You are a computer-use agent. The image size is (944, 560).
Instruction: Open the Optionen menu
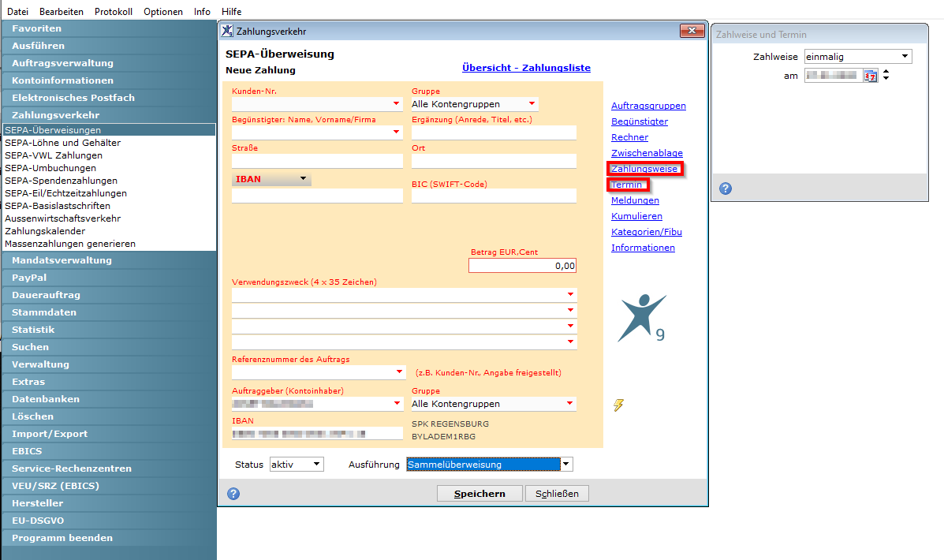(x=163, y=12)
